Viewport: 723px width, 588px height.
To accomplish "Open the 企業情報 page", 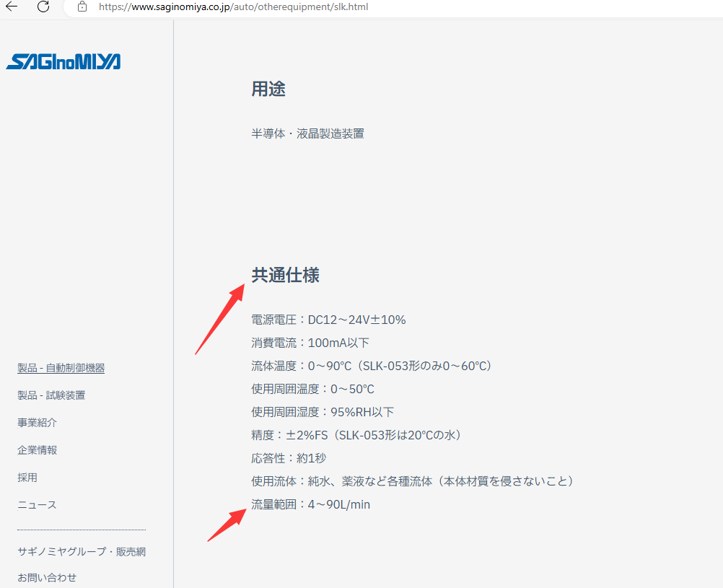I will tap(37, 449).
